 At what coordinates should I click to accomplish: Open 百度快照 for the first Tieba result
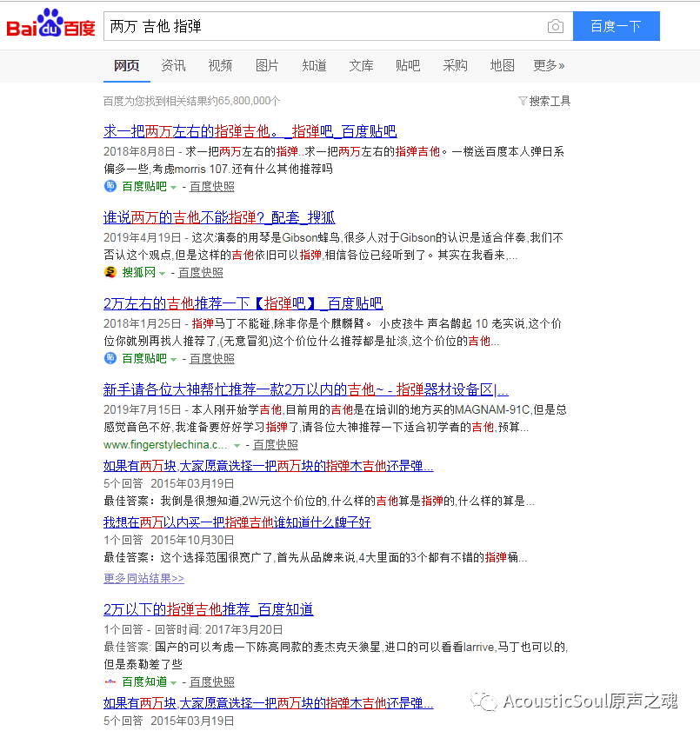click(x=211, y=187)
